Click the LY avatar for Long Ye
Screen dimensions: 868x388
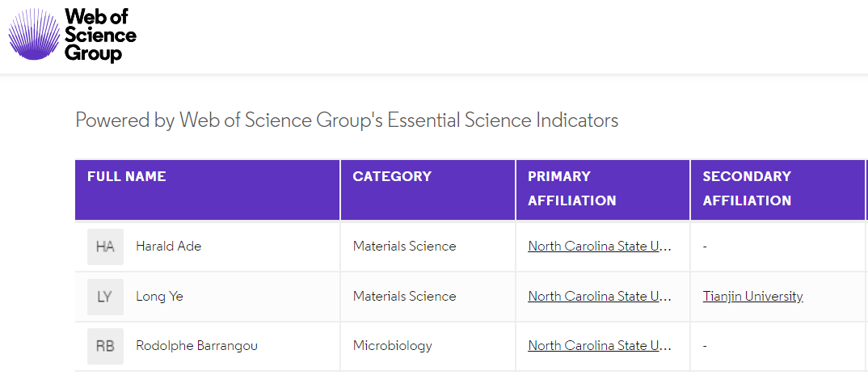pyautogui.click(x=105, y=297)
